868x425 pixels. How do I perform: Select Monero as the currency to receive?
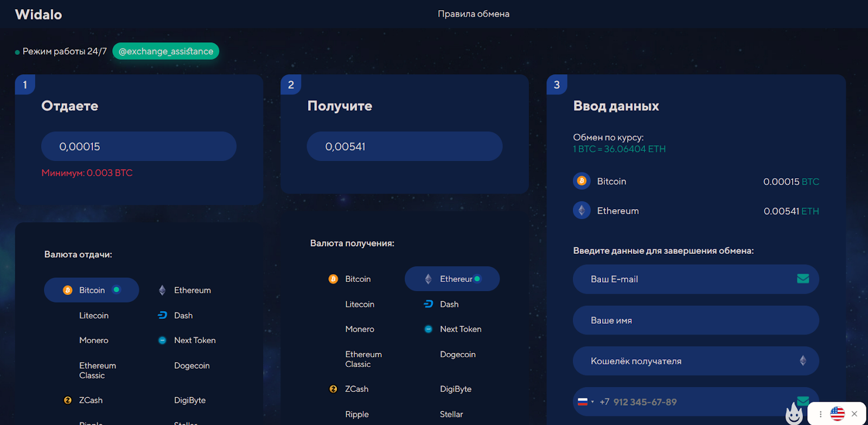(x=360, y=329)
